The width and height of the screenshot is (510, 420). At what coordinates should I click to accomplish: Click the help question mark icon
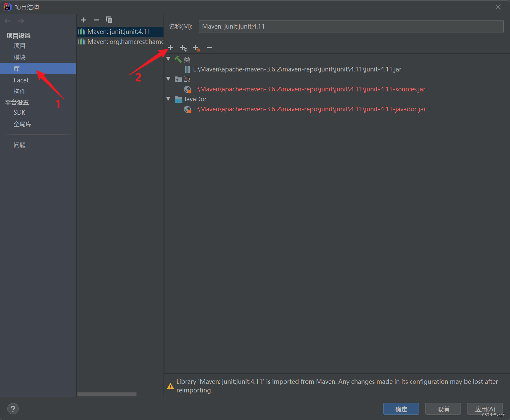[x=13, y=409]
